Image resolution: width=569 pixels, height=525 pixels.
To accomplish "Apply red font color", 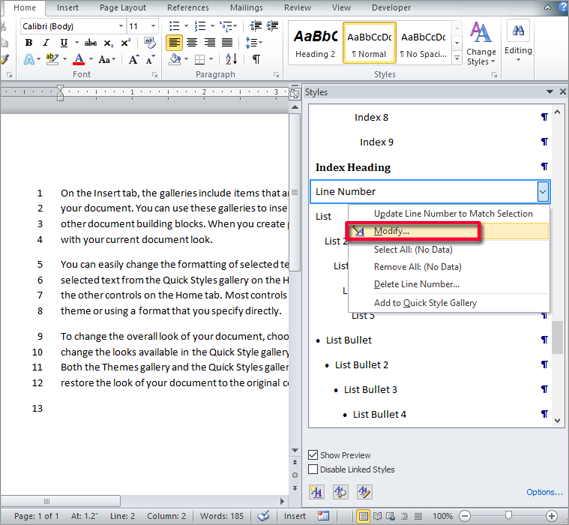I will pos(79,59).
